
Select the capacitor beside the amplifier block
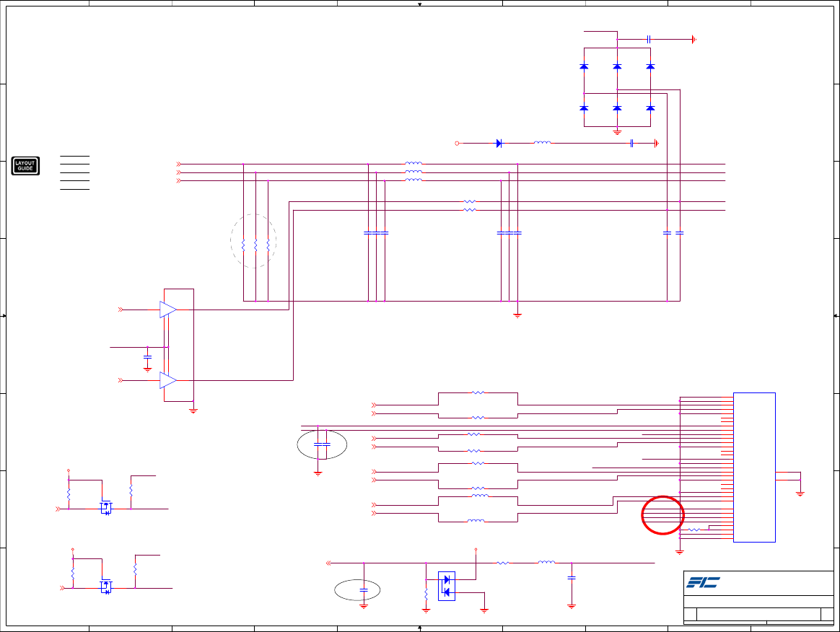[147, 356]
